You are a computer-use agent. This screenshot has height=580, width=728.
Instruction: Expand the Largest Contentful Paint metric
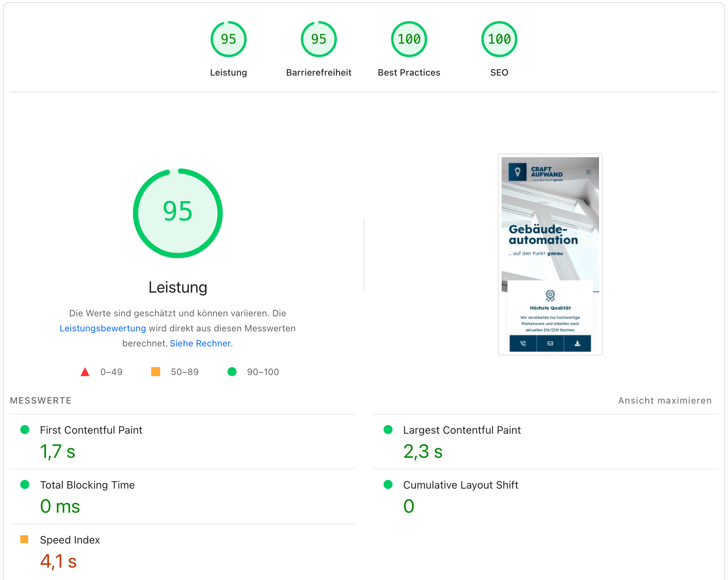pos(462,430)
